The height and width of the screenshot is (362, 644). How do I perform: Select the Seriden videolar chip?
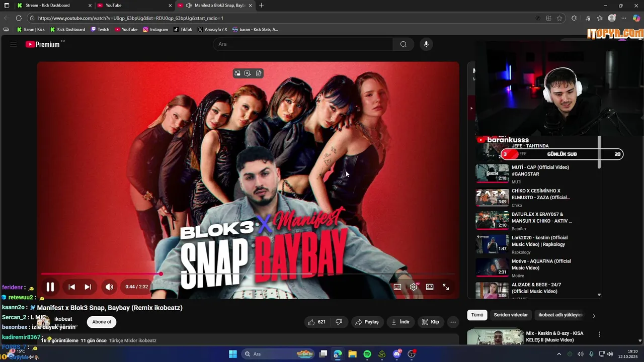coord(511,315)
